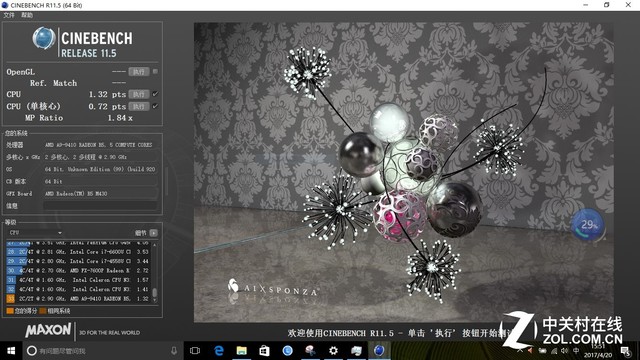Screen dimensions: 640x360
Task: Select rank 30 AMD FX row
Action: pyautogui.click(x=78, y=271)
